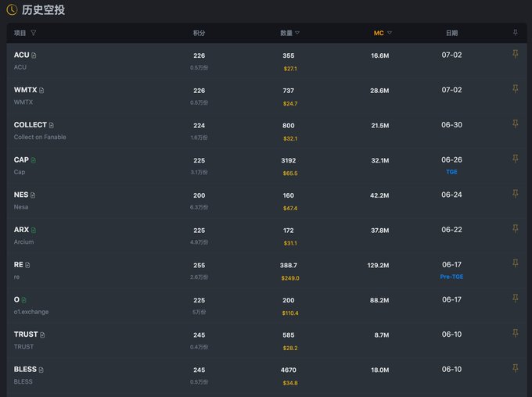Viewport: 532px width, 397px height.
Task: Open the green document icon next to CAP
Action: (x=33, y=160)
